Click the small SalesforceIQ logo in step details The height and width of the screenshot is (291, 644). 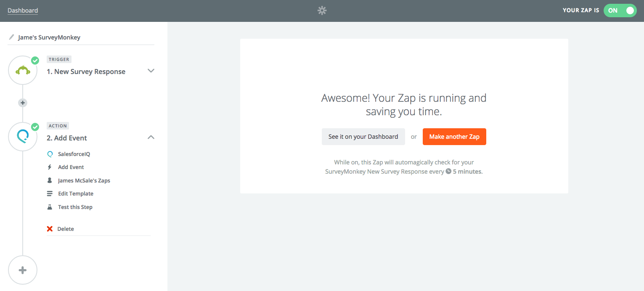pyautogui.click(x=50, y=154)
